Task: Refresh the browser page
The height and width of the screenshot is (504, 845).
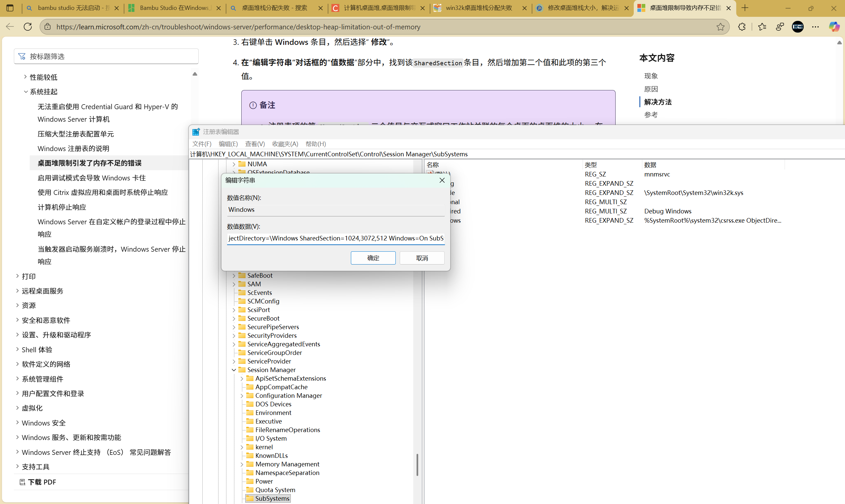Action: 28,26
